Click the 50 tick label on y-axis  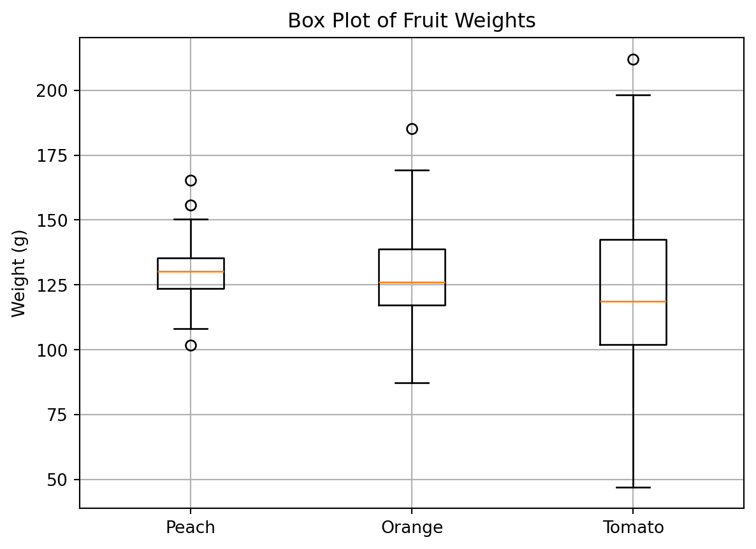[59, 480]
